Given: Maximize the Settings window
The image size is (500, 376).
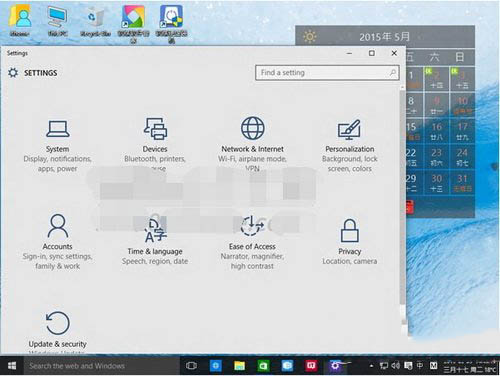Looking at the screenshot, I should click(x=372, y=53).
